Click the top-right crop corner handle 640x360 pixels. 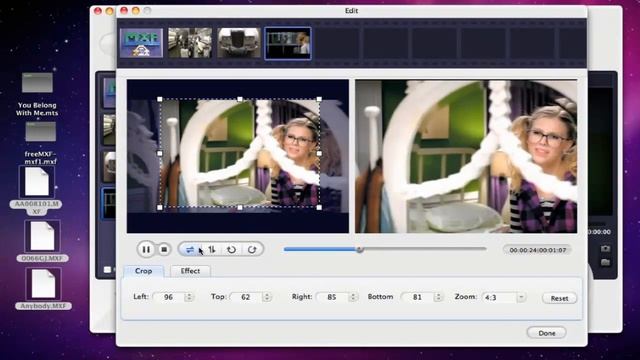point(319,99)
